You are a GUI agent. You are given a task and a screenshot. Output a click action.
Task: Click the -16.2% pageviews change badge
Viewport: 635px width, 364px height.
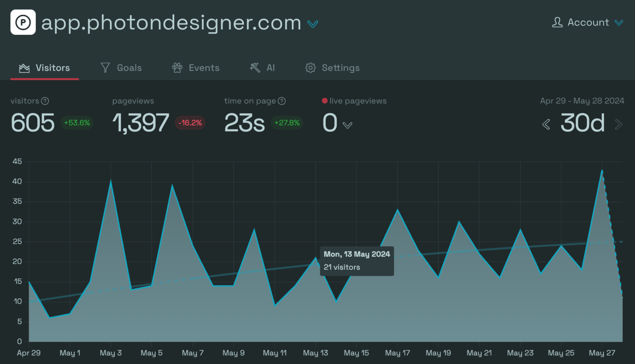click(190, 123)
